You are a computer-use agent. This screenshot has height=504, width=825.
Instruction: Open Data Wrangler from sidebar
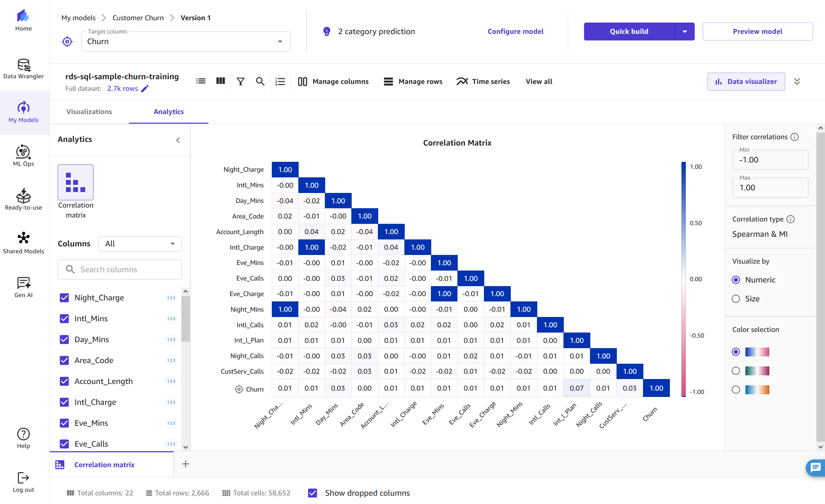24,69
